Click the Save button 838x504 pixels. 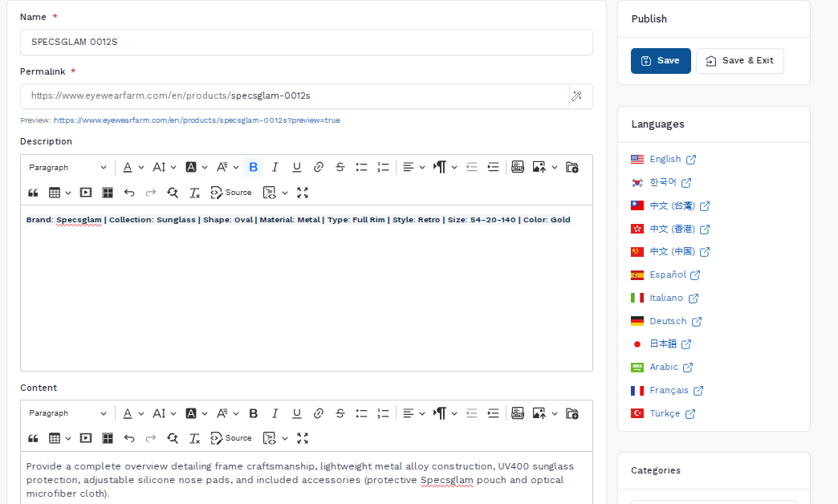[661, 61]
